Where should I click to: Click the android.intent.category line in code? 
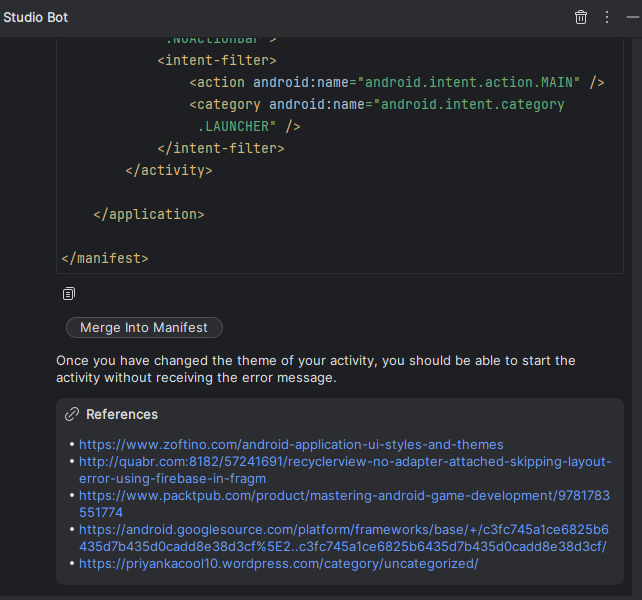377,104
